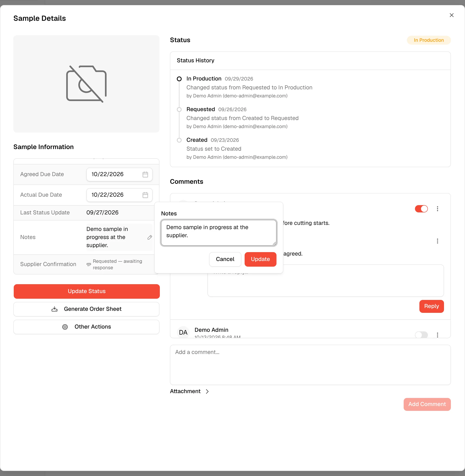Close the Sample Details dialog
This screenshot has height=476, width=465.
pyautogui.click(x=451, y=15)
